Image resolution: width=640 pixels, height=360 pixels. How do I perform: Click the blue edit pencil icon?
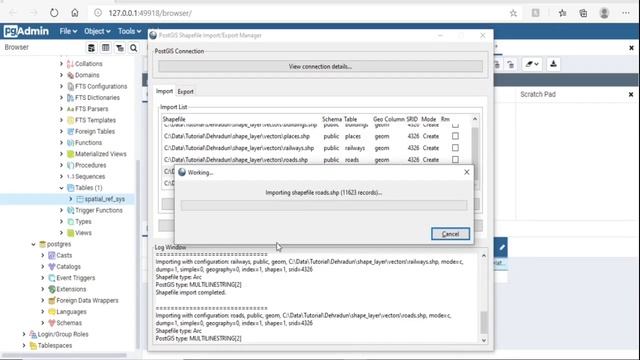(x=502, y=247)
